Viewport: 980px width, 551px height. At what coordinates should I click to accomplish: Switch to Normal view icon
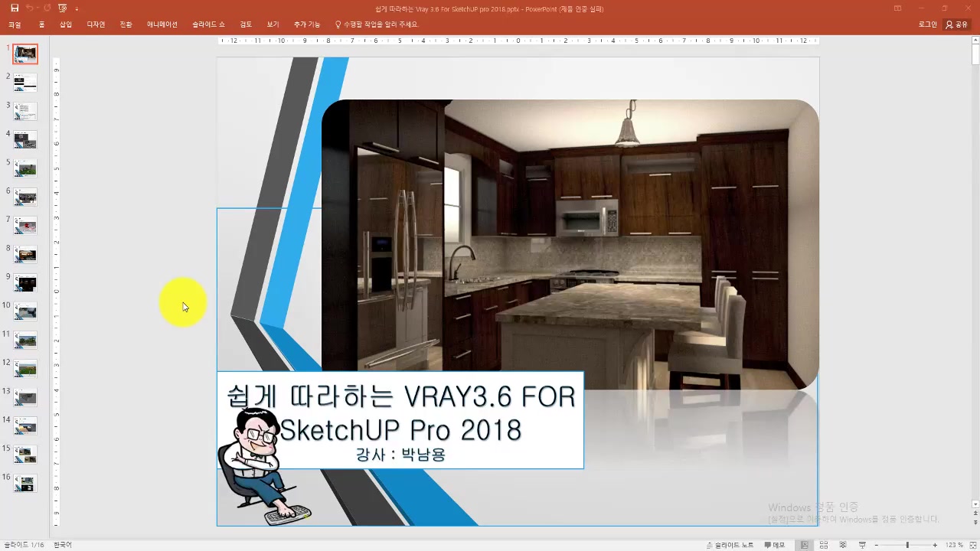pyautogui.click(x=804, y=545)
